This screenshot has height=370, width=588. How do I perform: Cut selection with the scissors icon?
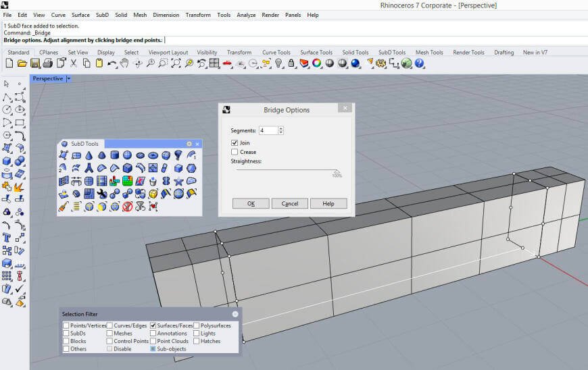pos(74,63)
